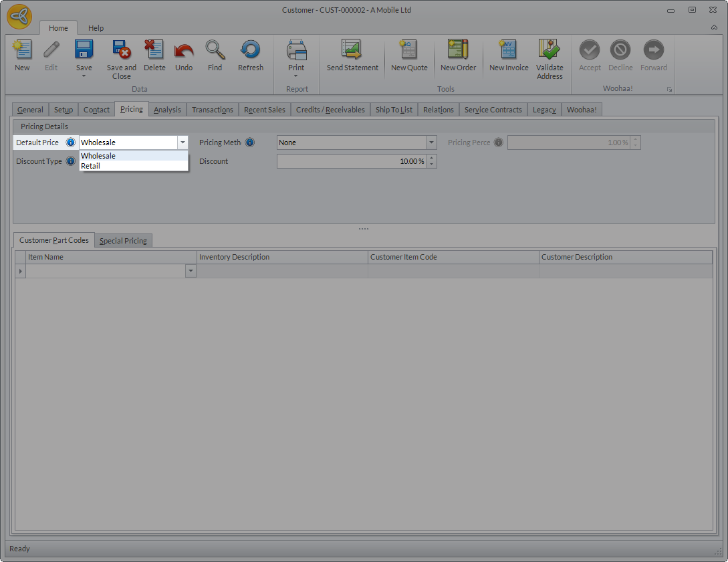Open the Item Name cell dropdown
The height and width of the screenshot is (562, 728).
[x=191, y=271]
